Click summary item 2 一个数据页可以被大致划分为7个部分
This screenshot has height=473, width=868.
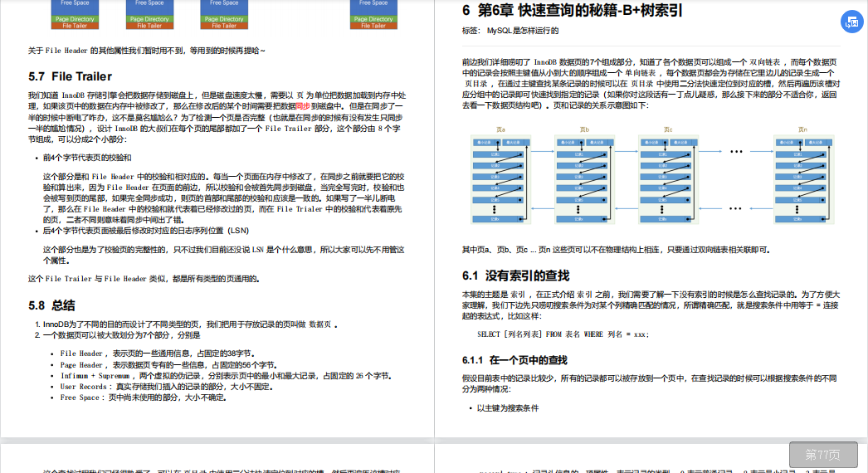point(117,335)
